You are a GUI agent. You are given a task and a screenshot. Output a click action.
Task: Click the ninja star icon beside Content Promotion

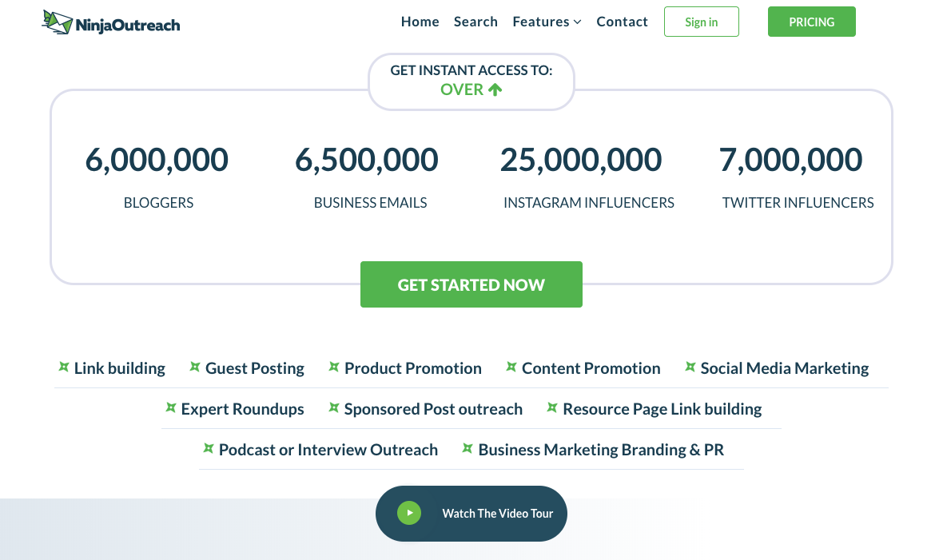tap(511, 367)
